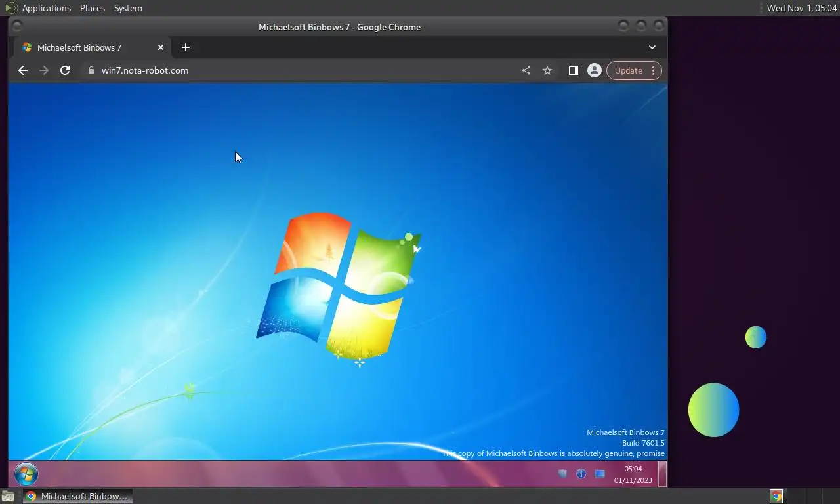Open the Chrome three-dot menu
The width and height of the screenshot is (840, 504).
pyautogui.click(x=653, y=70)
